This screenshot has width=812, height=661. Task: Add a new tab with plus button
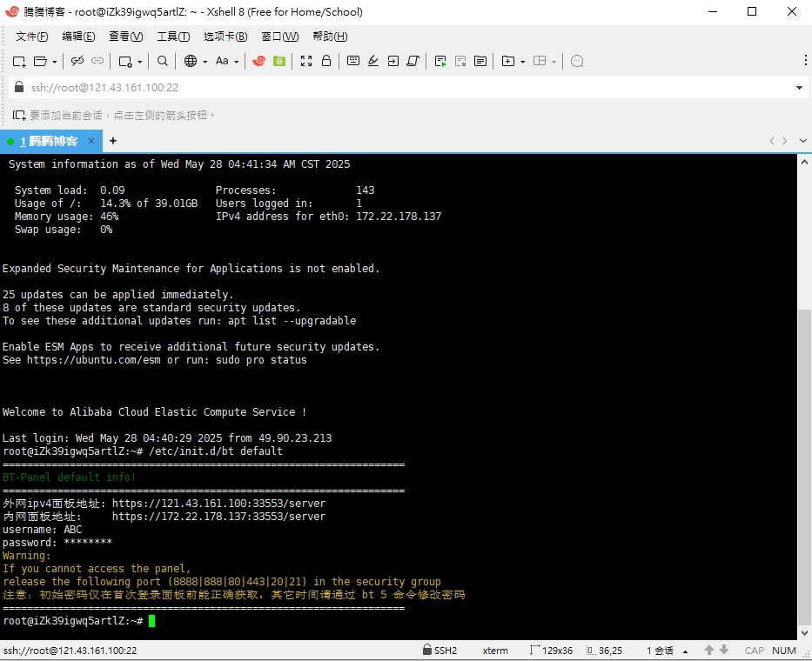[112, 141]
